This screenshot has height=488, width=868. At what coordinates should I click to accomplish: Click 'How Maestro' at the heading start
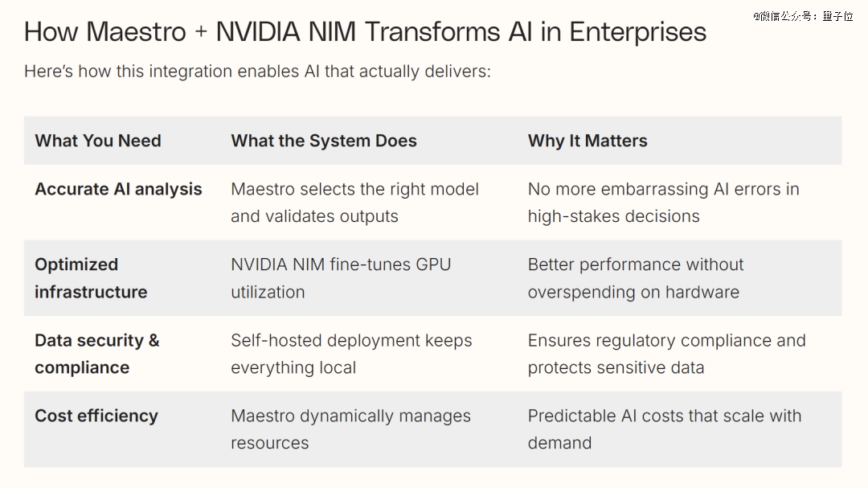pos(104,32)
